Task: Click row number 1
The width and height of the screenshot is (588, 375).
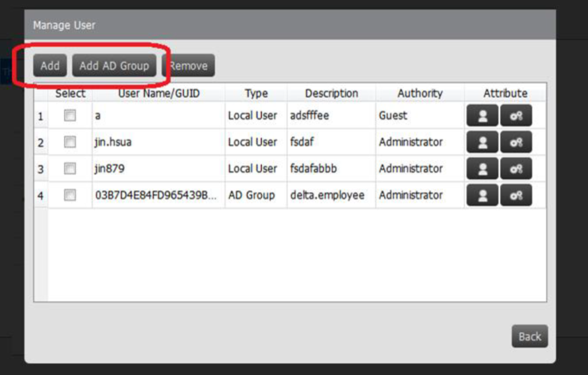Action: [x=41, y=116]
